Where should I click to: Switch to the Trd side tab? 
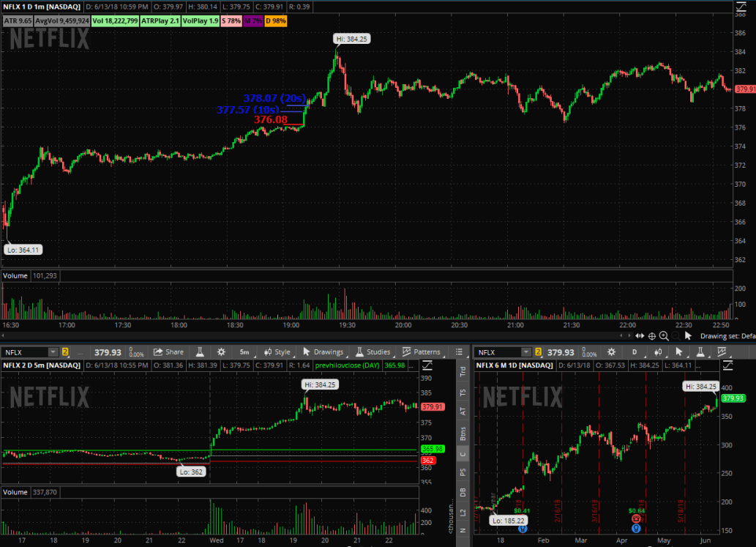point(462,371)
